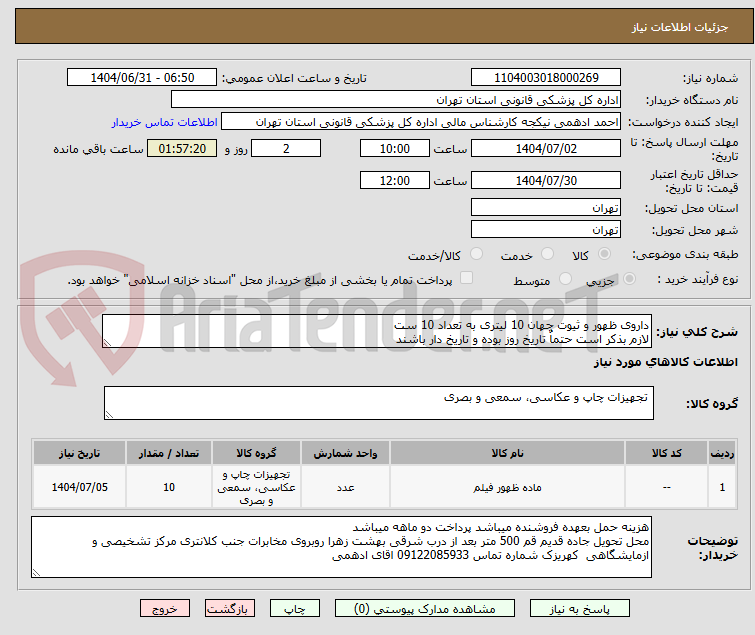Image resolution: width=755 pixels, height=635 pixels.
Task: Click the بازگشت back button
Action: [x=230, y=609]
